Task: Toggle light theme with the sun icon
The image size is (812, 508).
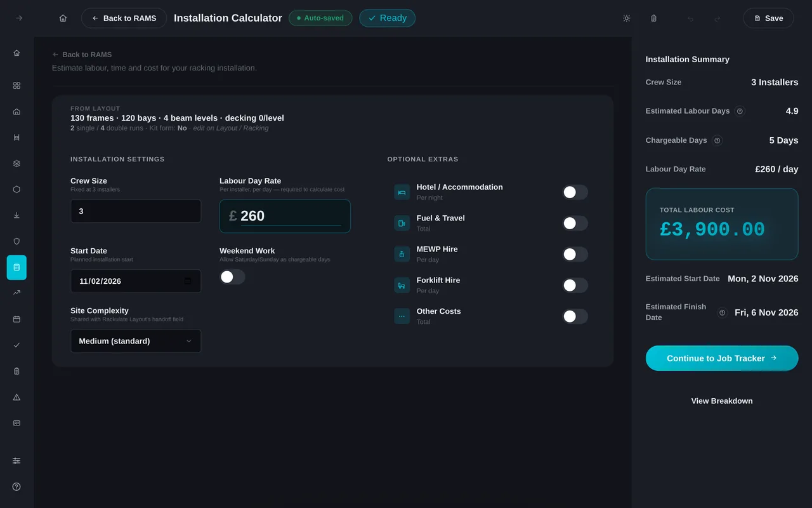Action: click(x=627, y=18)
